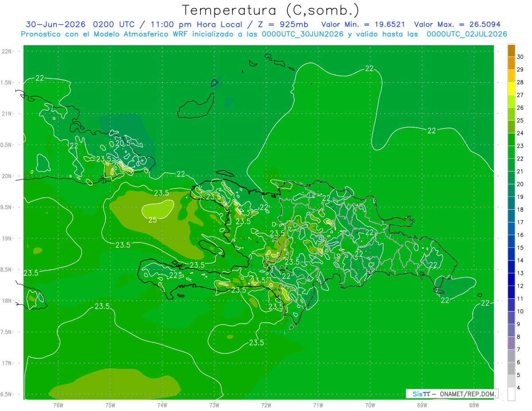Pick the purple swatch between 8 and 9
532x411 pixels.
click(511, 330)
